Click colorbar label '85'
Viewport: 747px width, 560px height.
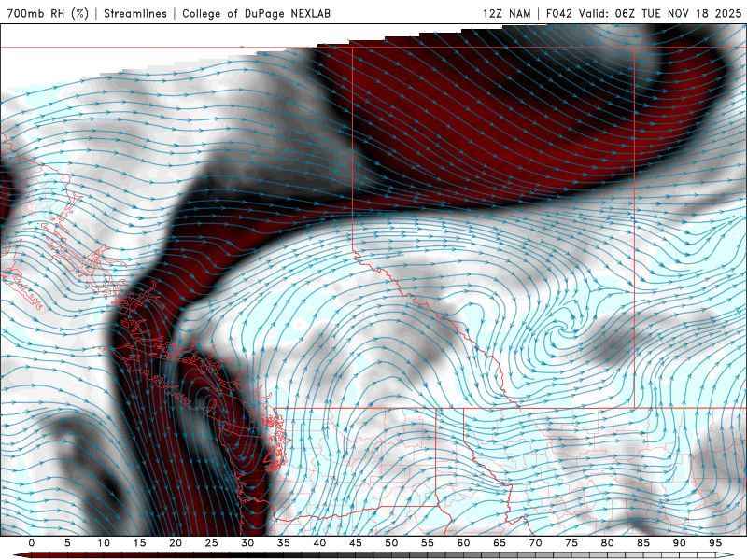[x=643, y=543]
